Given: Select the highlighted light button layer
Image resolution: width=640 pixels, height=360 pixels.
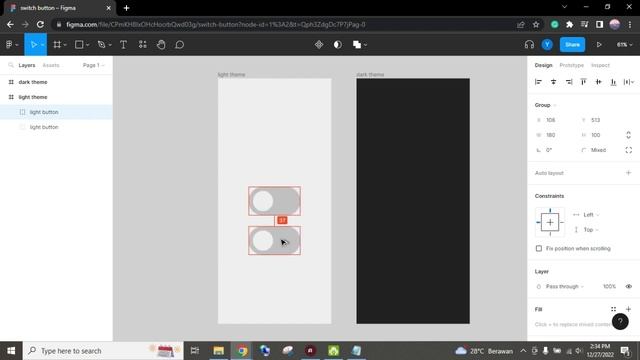Looking at the screenshot, I should pyautogui.click(x=56, y=112).
